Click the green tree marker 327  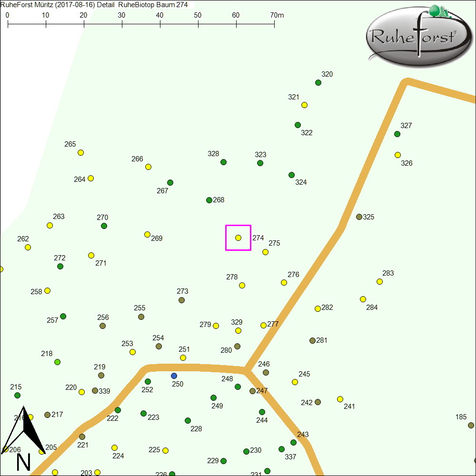[x=397, y=134]
